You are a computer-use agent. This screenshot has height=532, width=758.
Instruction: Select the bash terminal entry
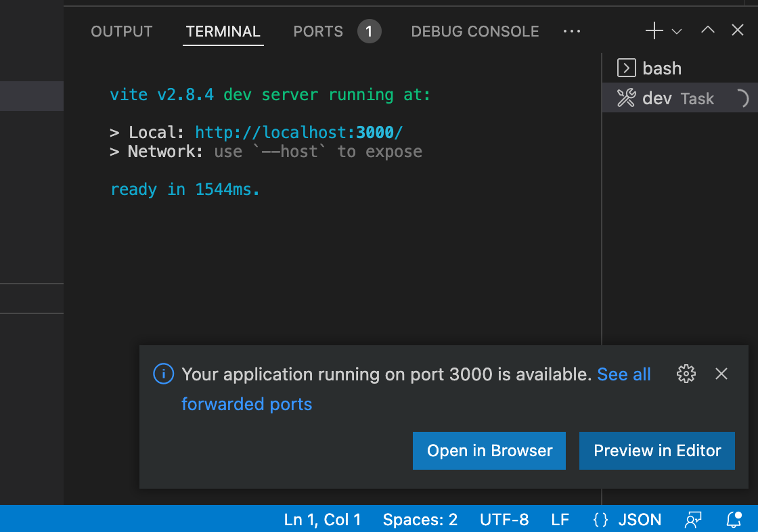tap(679, 68)
